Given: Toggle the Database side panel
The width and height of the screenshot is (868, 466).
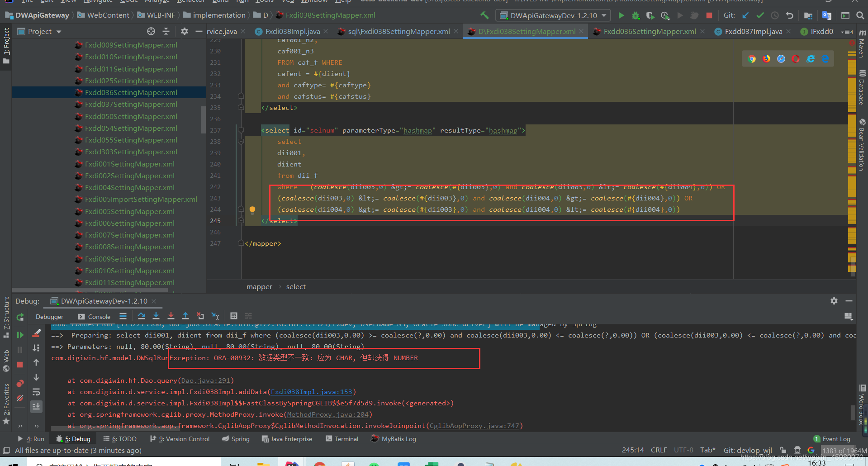Looking at the screenshot, I should tap(862, 88).
